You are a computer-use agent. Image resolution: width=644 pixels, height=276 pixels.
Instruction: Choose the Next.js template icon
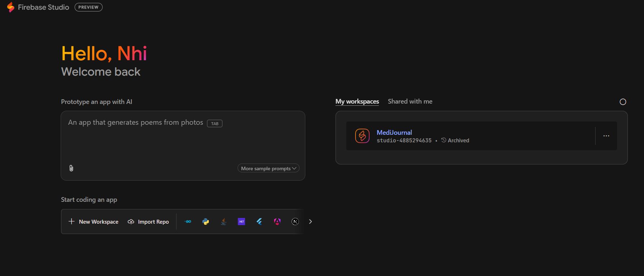(295, 222)
